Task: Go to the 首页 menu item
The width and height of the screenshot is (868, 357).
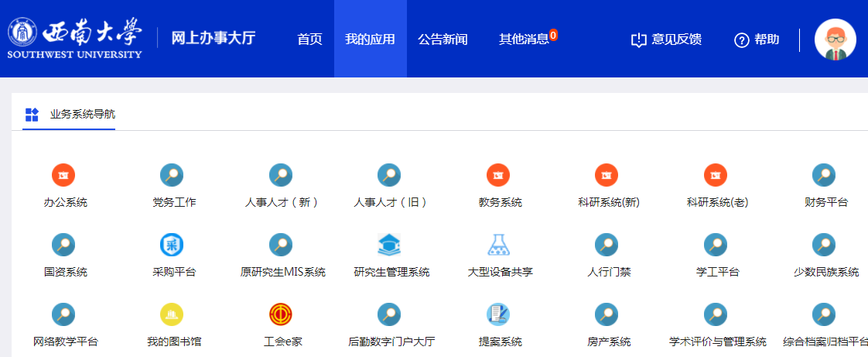Action: click(309, 39)
